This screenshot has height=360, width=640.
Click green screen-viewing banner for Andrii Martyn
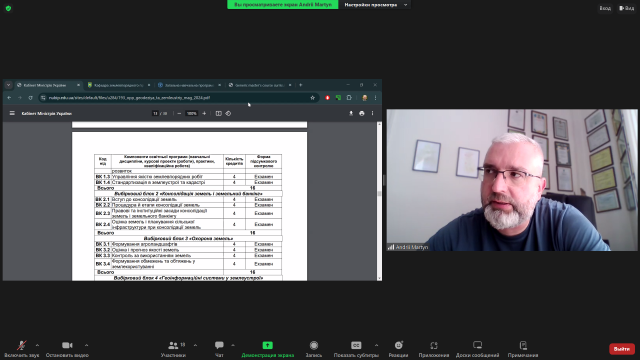(282, 5)
